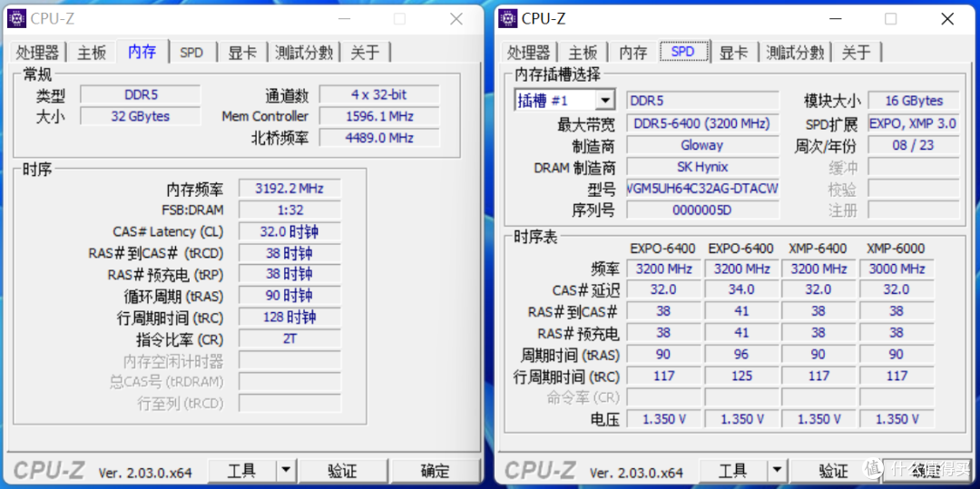The image size is (980, 489).
Task: Click 4 x 32-bit channel field
Action: tap(379, 95)
